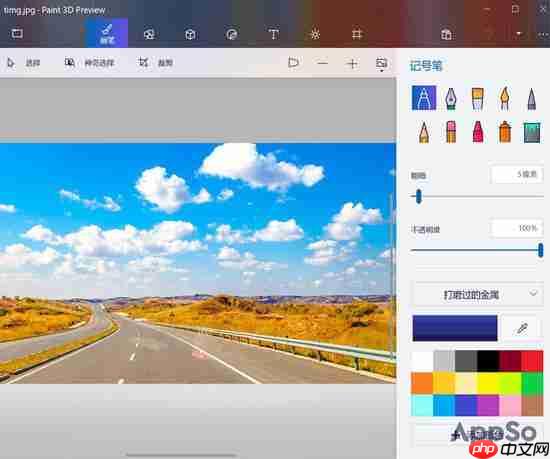Open the material dropdown 打磨过的金属
This screenshot has width=550, height=459.
[477, 295]
